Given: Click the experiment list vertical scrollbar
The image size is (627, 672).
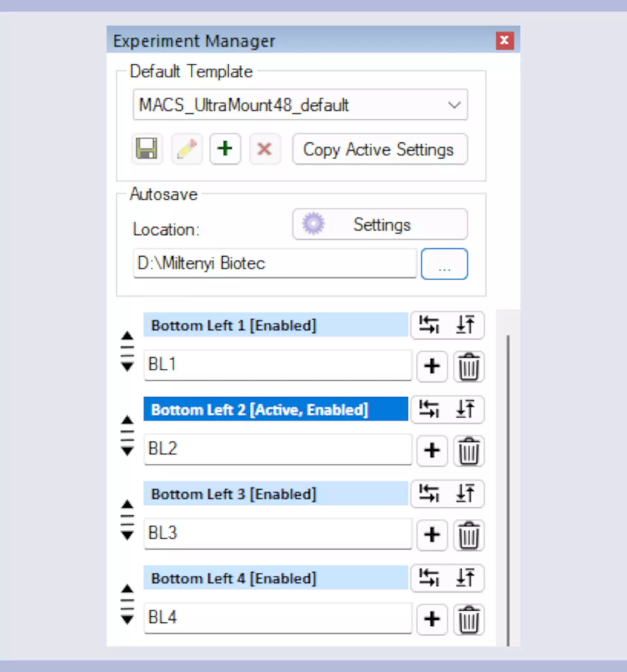Looking at the screenshot, I should point(508,490).
